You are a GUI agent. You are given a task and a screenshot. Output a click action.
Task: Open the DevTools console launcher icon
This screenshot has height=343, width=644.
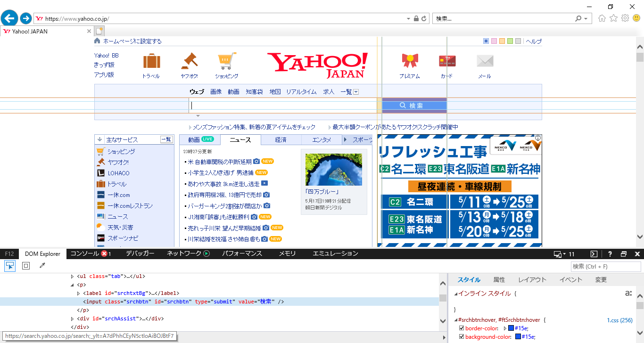[594, 254]
